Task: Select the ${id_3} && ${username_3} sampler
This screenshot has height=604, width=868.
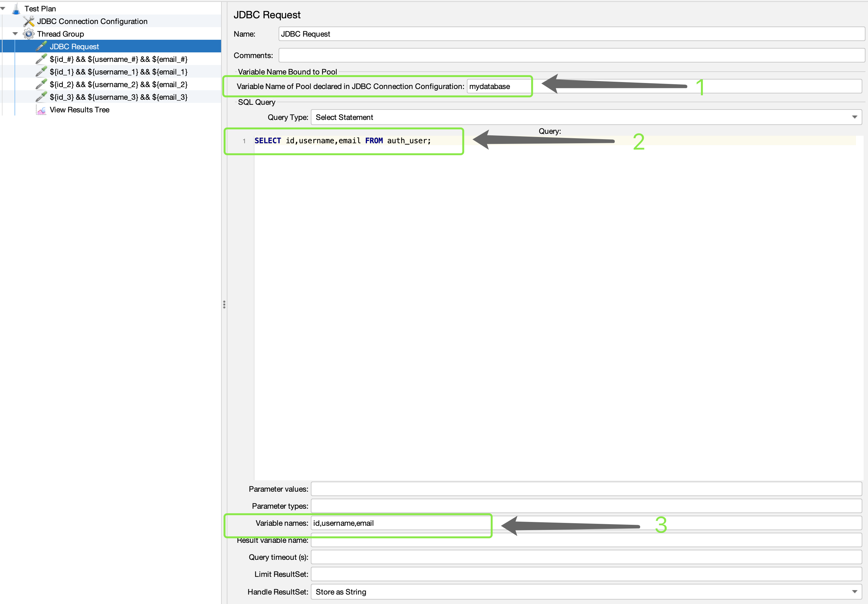Action: (118, 97)
